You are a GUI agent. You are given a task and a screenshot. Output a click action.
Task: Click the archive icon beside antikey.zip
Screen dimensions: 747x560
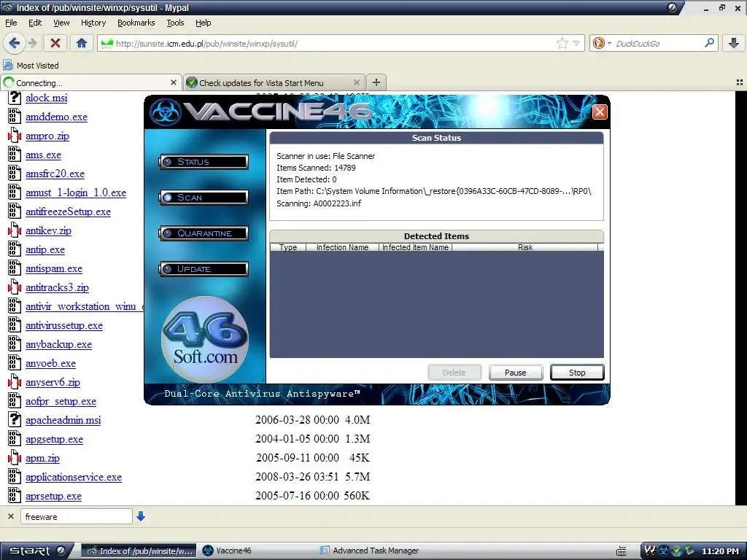[15, 230]
